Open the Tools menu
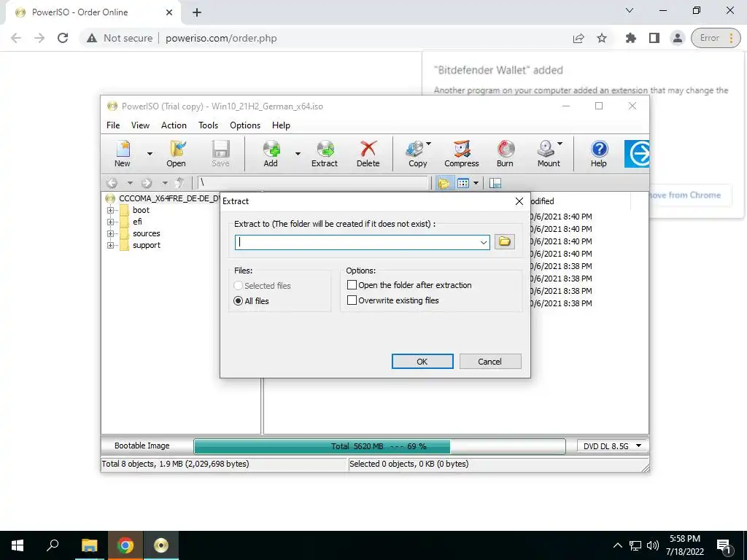Viewport: 747px width, 560px height. click(x=208, y=125)
